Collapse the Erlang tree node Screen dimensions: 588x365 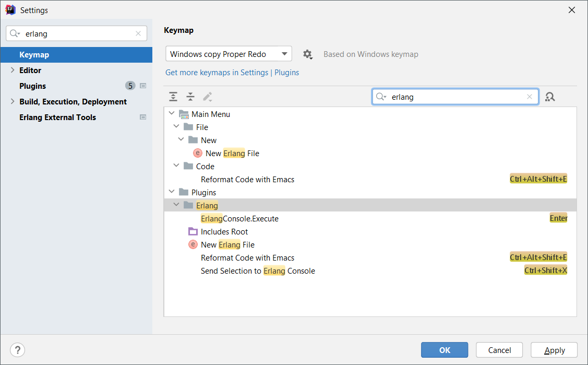pyautogui.click(x=176, y=205)
